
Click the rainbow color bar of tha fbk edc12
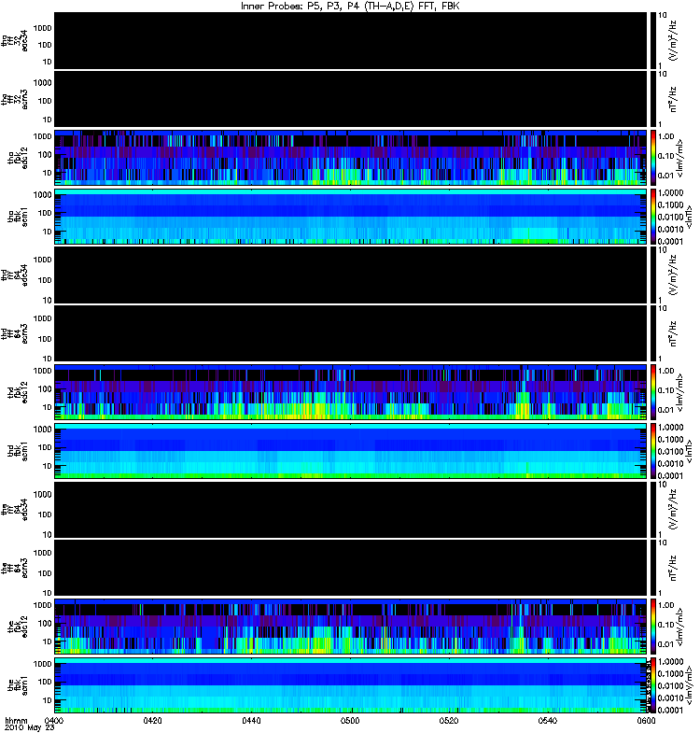point(652,158)
